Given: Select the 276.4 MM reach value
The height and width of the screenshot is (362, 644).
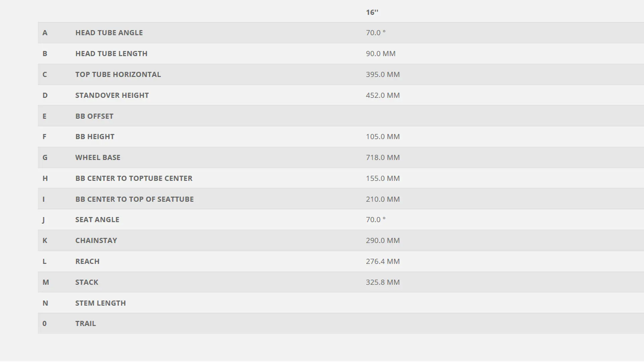Looking at the screenshot, I should click(383, 261).
